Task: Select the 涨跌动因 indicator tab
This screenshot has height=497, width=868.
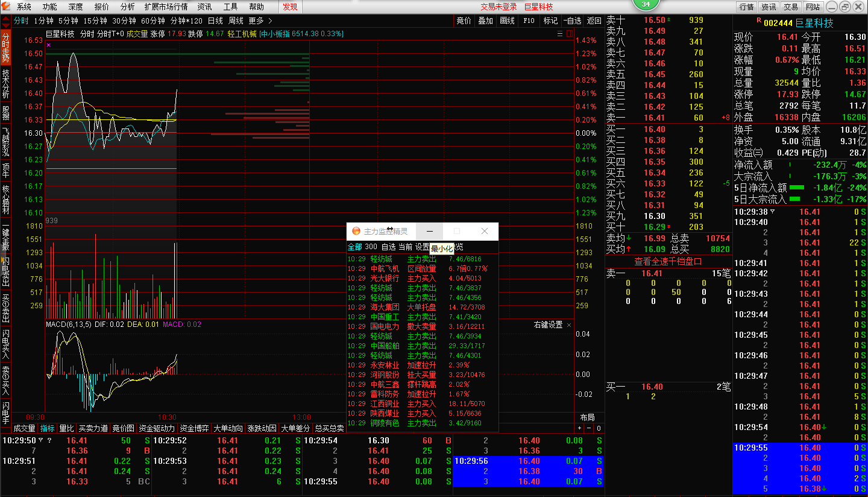Action: tap(262, 428)
